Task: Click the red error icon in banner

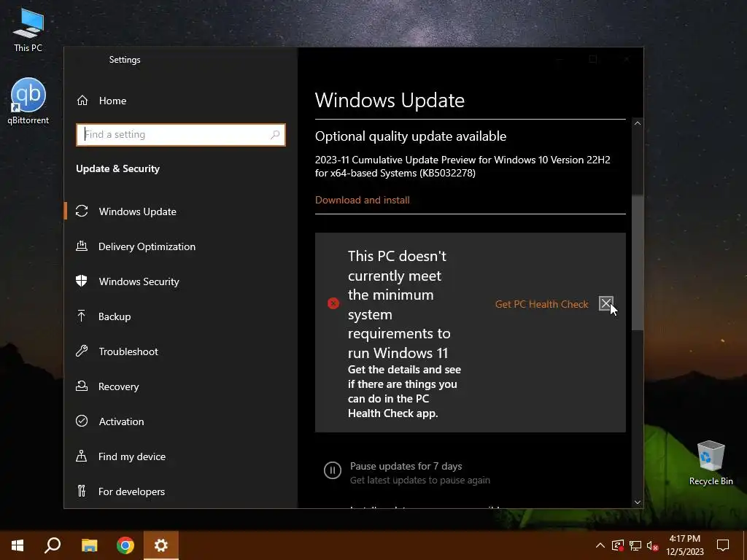Action: (333, 303)
